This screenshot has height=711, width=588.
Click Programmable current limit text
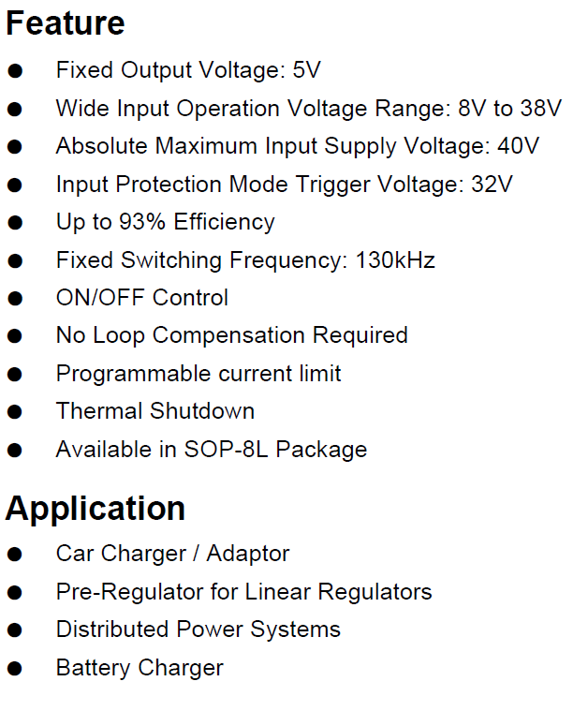pyautogui.click(x=198, y=374)
